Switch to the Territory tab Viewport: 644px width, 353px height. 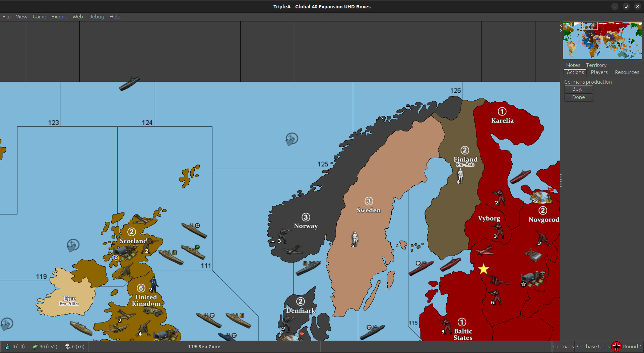coord(596,65)
